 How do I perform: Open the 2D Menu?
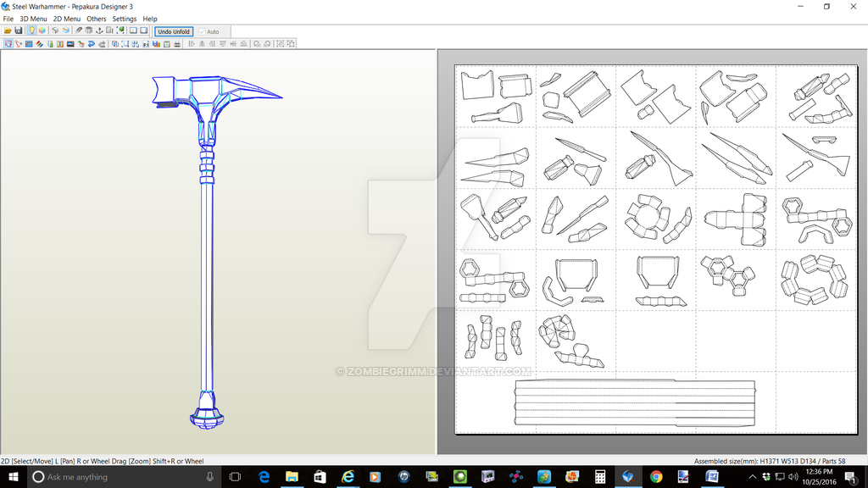pos(66,19)
